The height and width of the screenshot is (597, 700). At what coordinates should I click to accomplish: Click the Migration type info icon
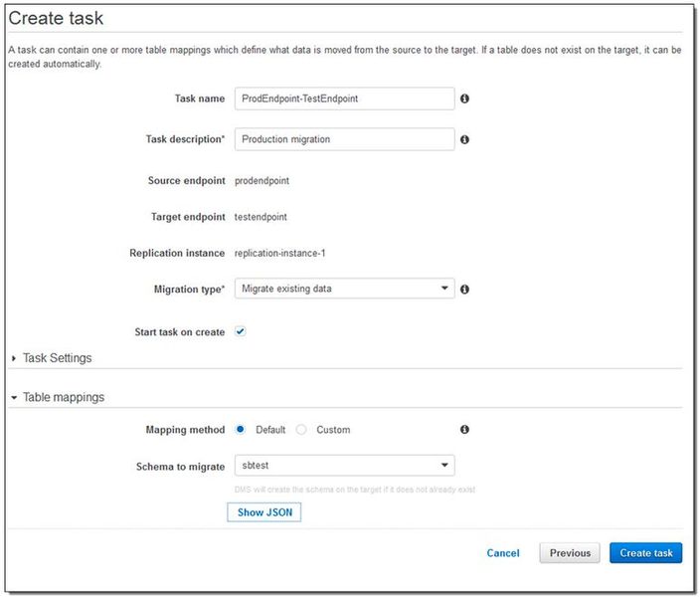click(x=464, y=290)
